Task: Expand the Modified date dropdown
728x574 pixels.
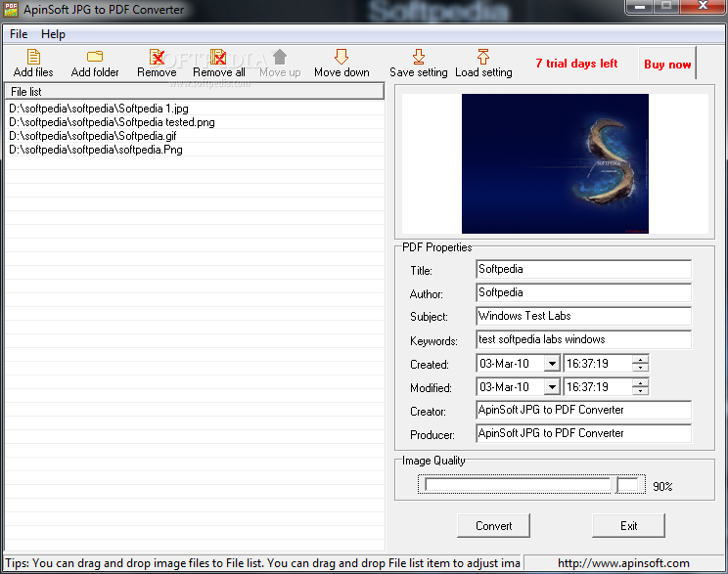Action: [x=552, y=386]
